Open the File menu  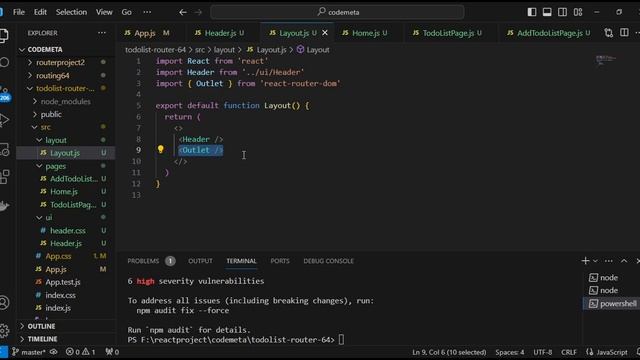coord(19,12)
